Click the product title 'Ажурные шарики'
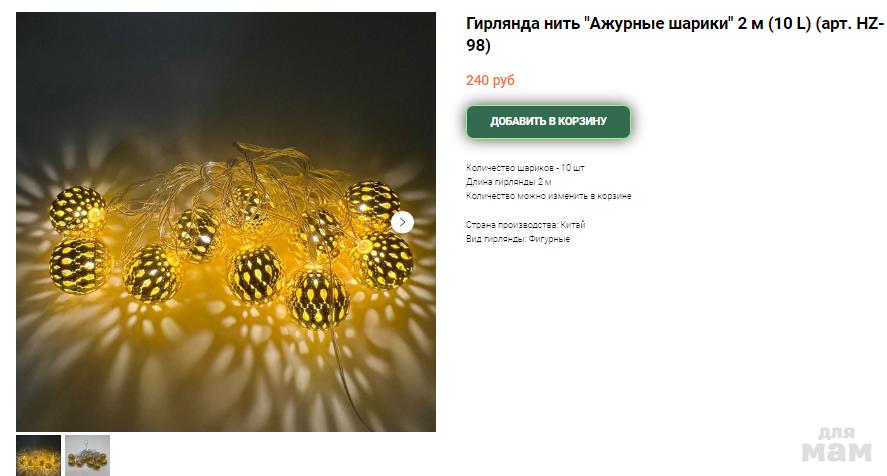The width and height of the screenshot is (887, 476). coord(658,24)
